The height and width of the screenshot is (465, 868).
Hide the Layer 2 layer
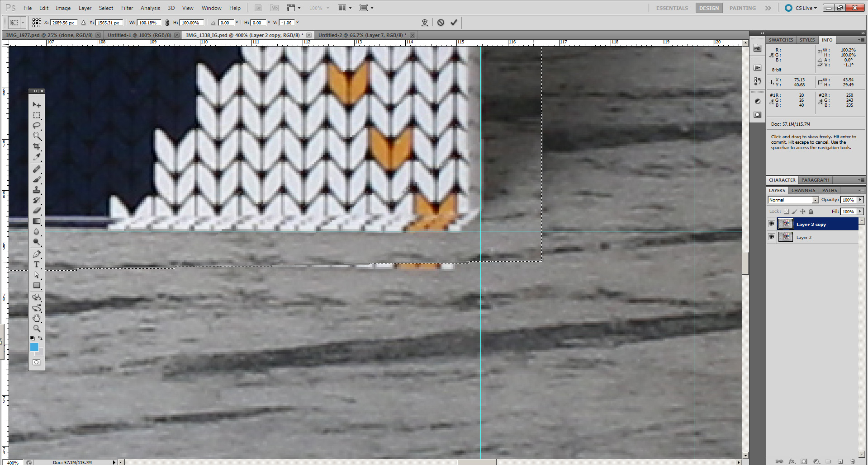click(x=771, y=237)
